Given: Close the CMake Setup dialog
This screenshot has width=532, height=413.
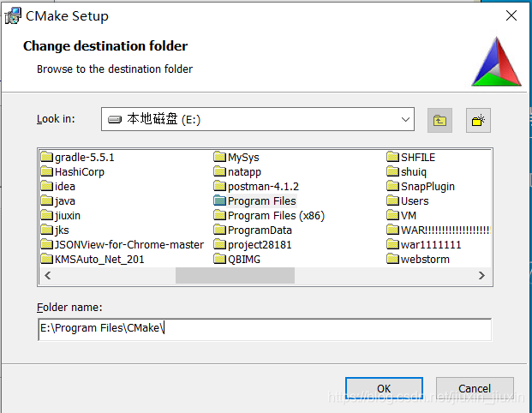Looking at the screenshot, I should click(511, 15).
